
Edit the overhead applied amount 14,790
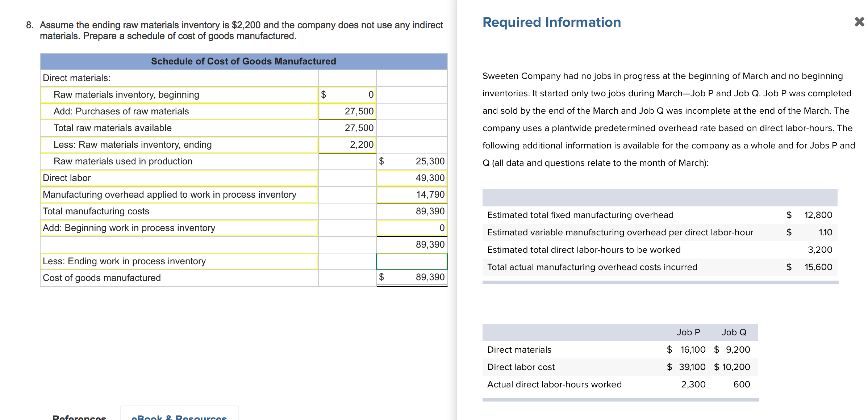click(x=412, y=195)
